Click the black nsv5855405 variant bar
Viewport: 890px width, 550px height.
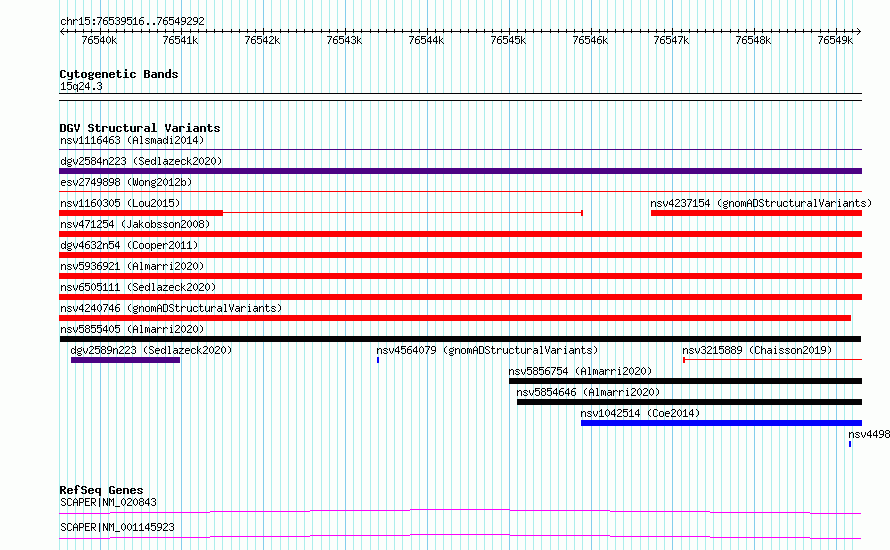(460, 339)
